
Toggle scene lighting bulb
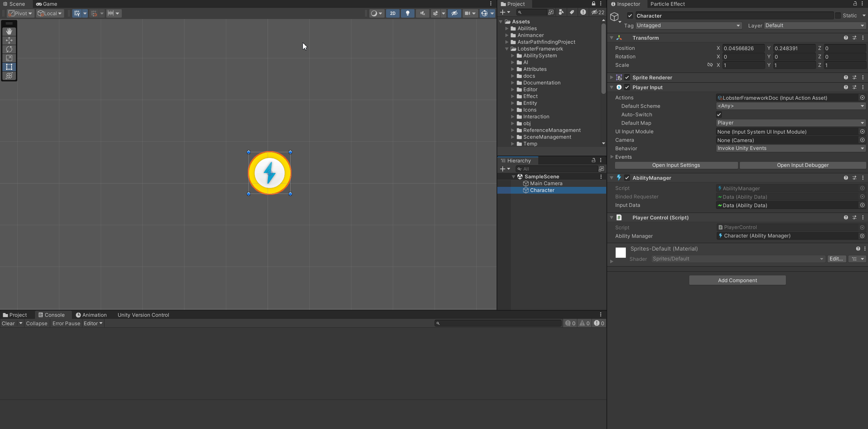pos(407,13)
